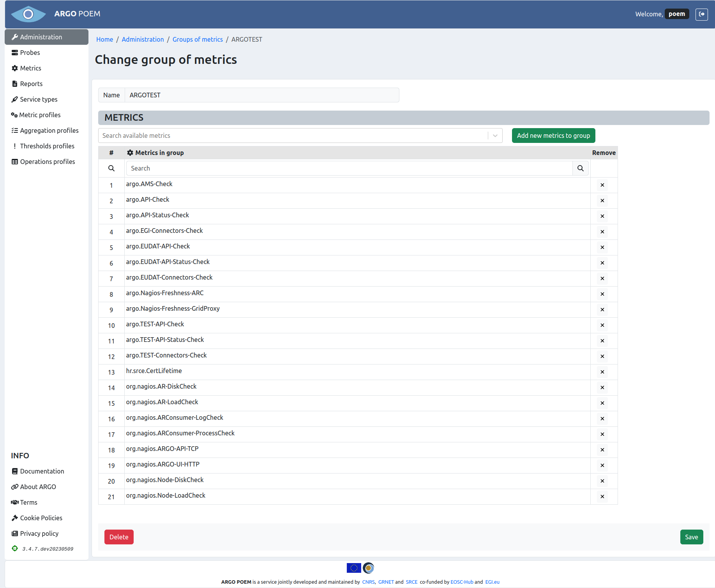
Task: Follow the Groups of metrics breadcrumb link
Action: (198, 39)
